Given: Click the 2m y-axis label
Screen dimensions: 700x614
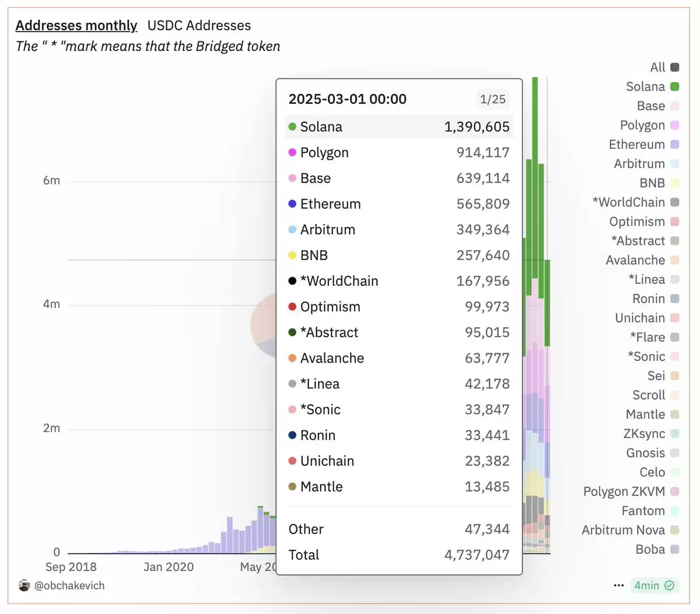Looking at the screenshot, I should (51, 428).
